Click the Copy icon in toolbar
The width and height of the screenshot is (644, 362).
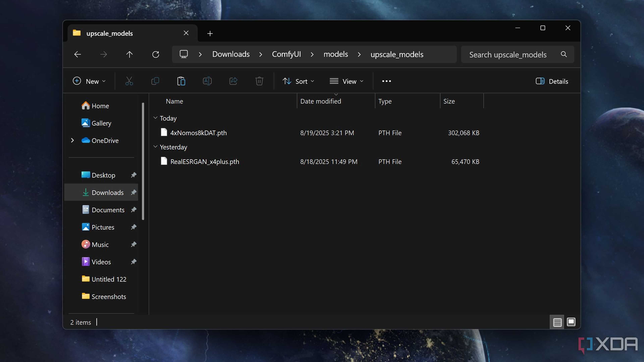(x=155, y=81)
